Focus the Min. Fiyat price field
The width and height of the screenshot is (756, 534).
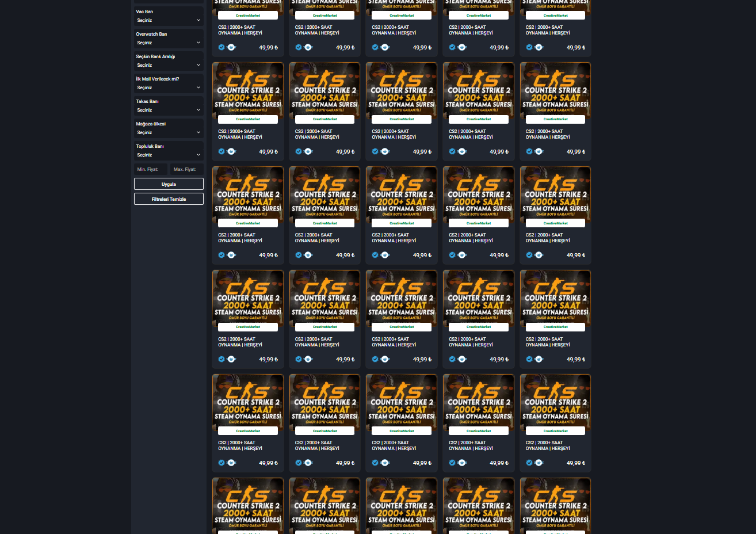pyautogui.click(x=151, y=169)
